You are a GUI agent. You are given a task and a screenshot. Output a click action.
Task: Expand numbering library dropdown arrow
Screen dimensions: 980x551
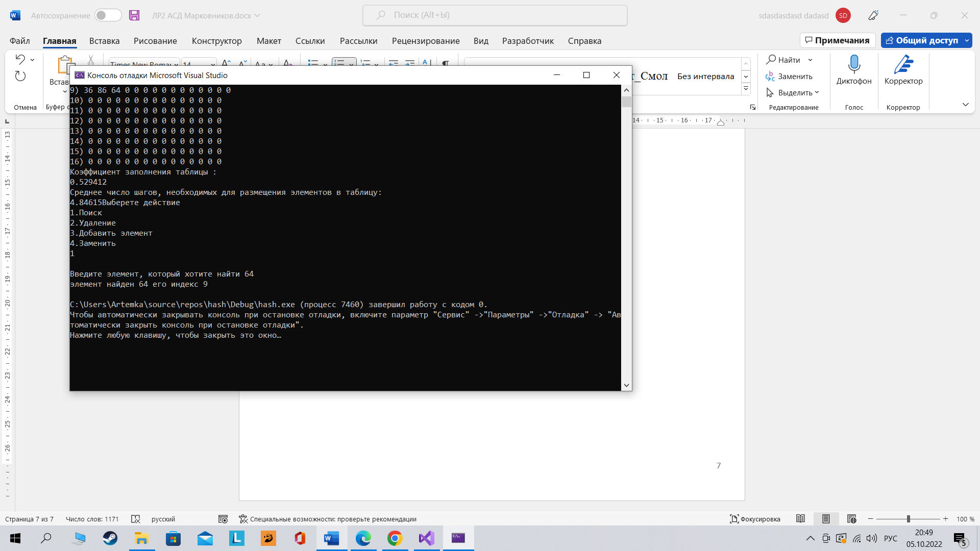[351, 64]
